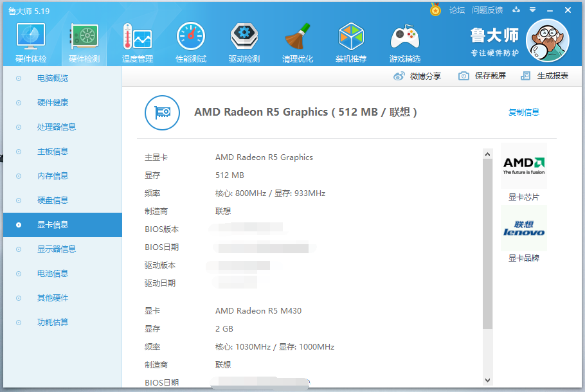Screen dimensions: 585x392
Task: Click the Lenovo brand logo thumbnail
Action: [524, 228]
